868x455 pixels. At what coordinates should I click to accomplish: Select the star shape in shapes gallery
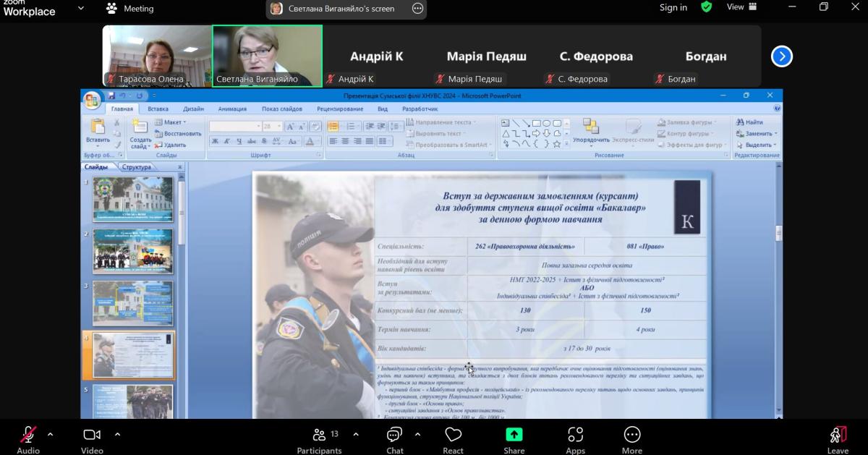point(556,143)
